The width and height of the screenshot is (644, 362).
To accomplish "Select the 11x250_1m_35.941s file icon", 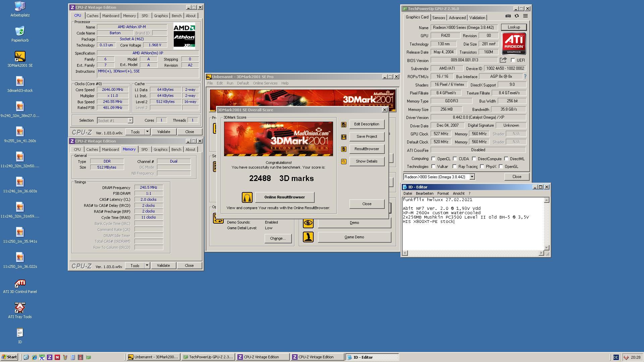I will point(20,235).
